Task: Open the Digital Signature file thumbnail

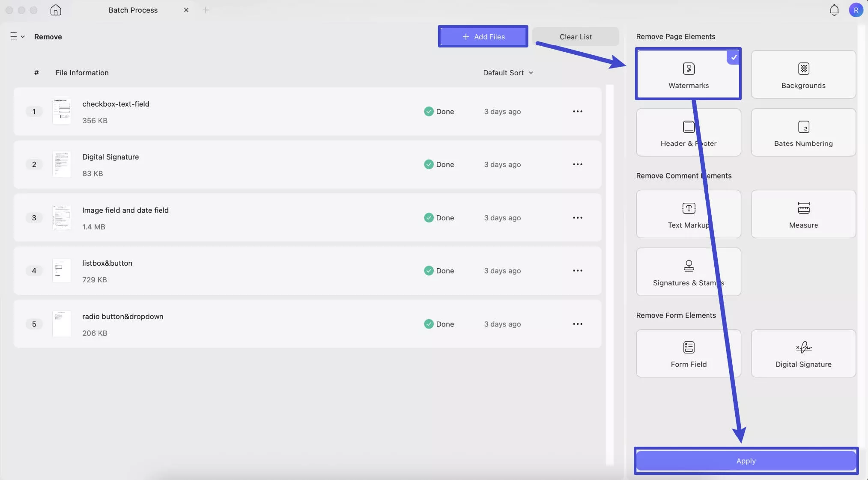Action: (x=62, y=164)
